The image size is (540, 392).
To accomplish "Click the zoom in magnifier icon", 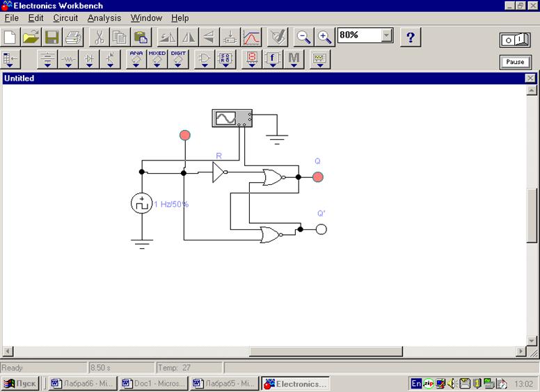I will (x=324, y=37).
